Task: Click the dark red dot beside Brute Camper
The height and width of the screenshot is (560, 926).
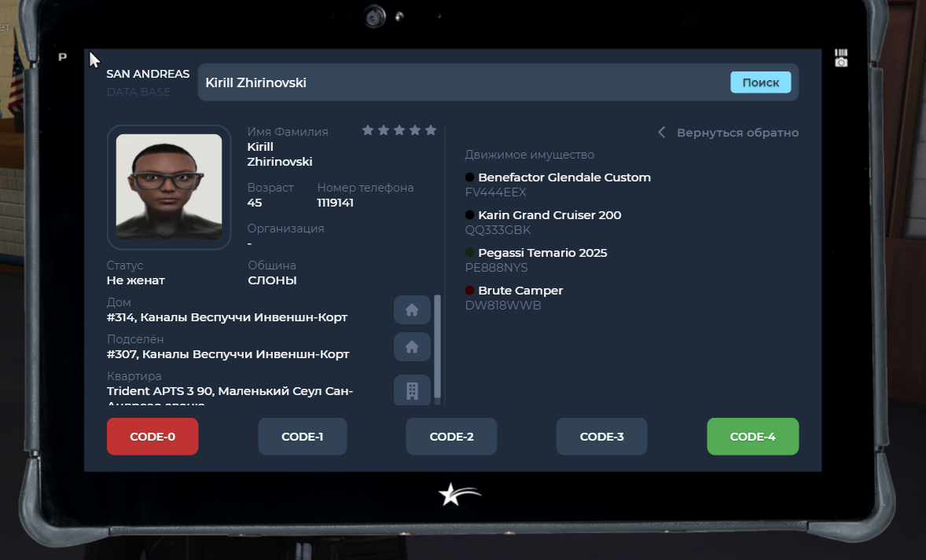Action: (x=470, y=291)
